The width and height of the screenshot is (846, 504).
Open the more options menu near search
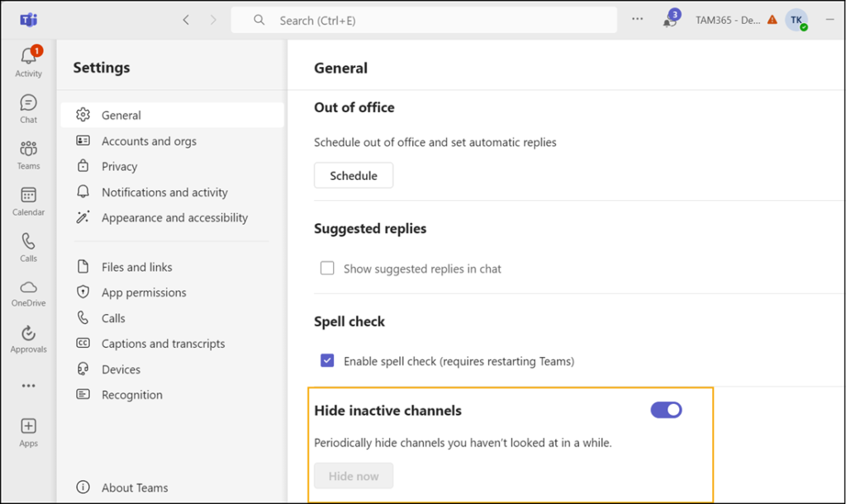tap(637, 19)
